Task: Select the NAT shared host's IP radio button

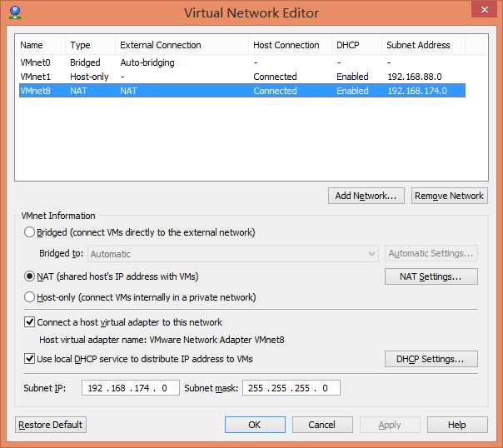Action: (x=29, y=276)
